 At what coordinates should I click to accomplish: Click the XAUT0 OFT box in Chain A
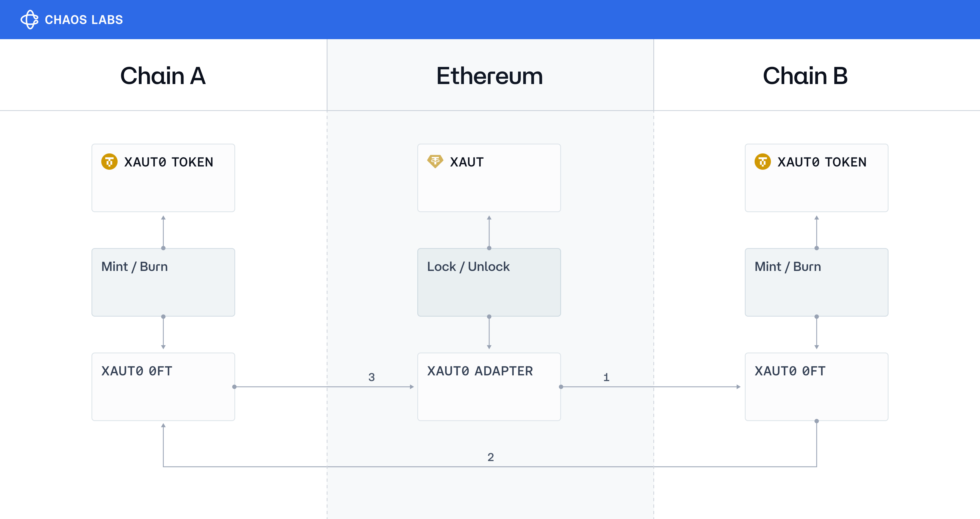[163, 387]
